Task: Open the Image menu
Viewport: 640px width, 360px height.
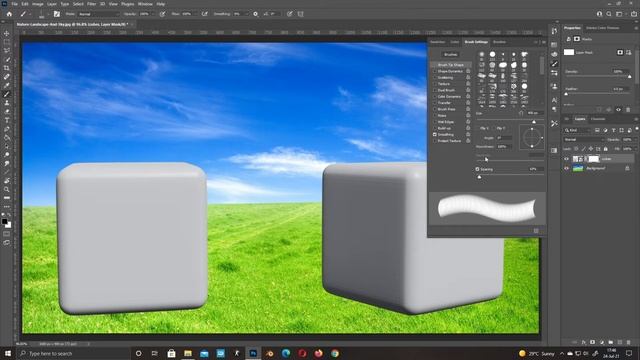Action: point(38,4)
